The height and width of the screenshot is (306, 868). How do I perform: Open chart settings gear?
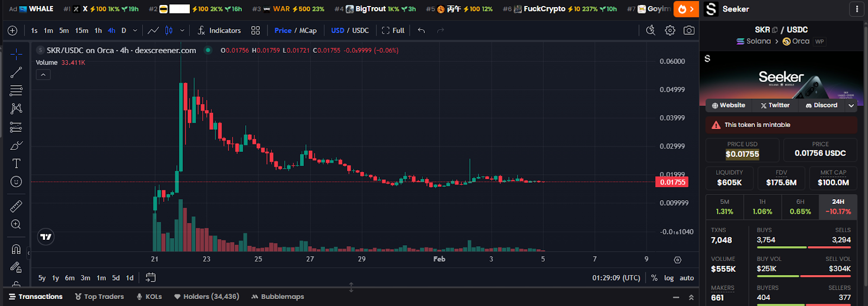coord(670,30)
